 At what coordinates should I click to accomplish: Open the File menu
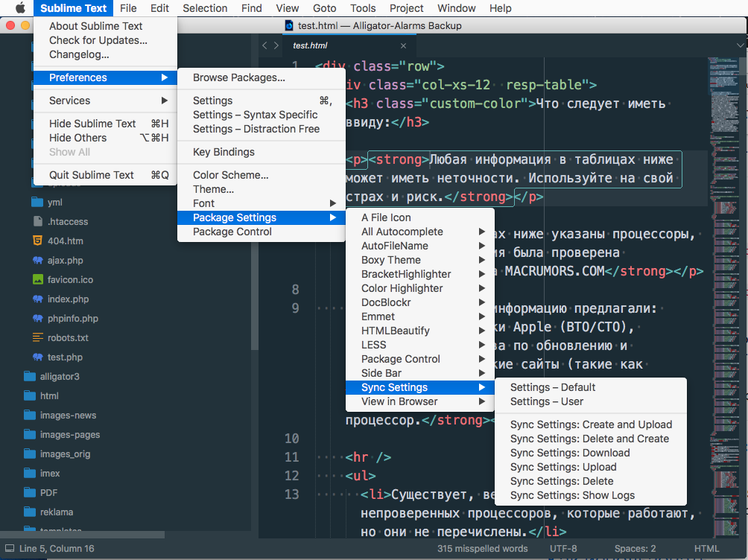click(128, 8)
